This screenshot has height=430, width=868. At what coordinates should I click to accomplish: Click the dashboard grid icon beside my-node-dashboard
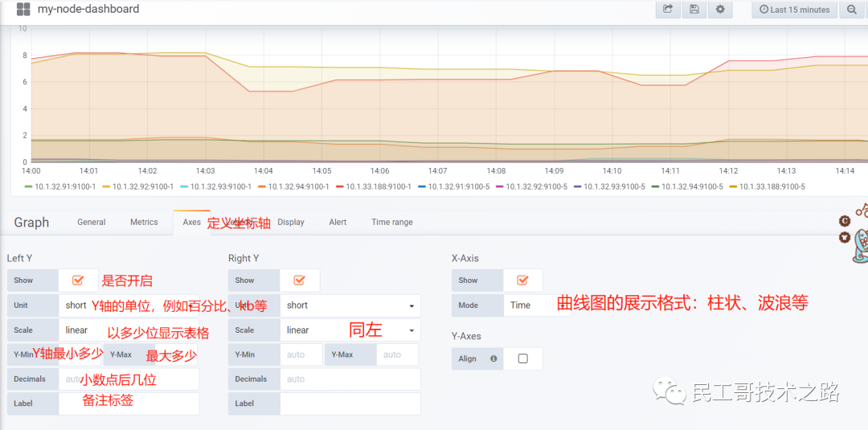tap(23, 10)
